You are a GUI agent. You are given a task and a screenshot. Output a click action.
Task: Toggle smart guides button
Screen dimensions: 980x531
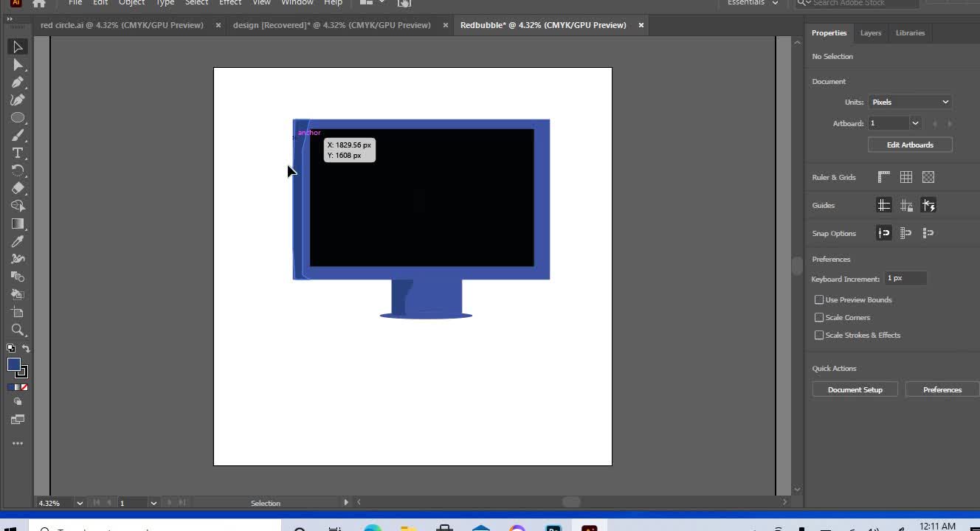928,206
